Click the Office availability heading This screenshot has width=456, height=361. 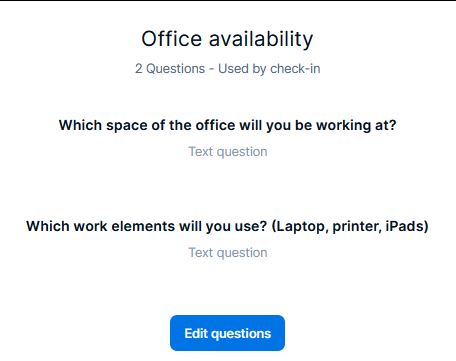coord(227,39)
